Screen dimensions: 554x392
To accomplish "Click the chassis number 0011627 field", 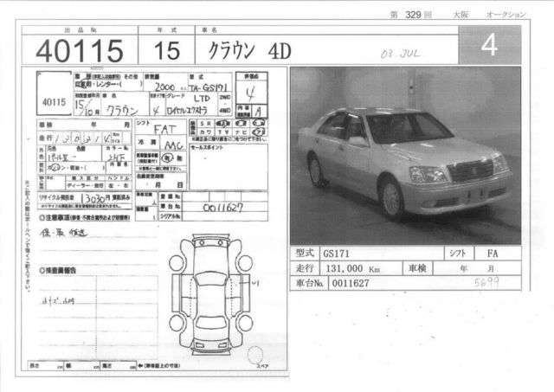I will [x=224, y=207].
